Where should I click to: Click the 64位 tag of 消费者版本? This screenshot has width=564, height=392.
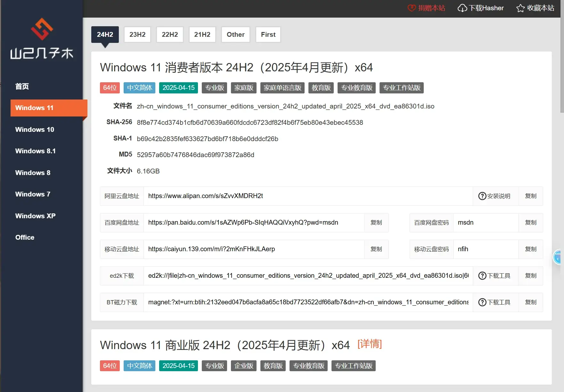point(110,88)
